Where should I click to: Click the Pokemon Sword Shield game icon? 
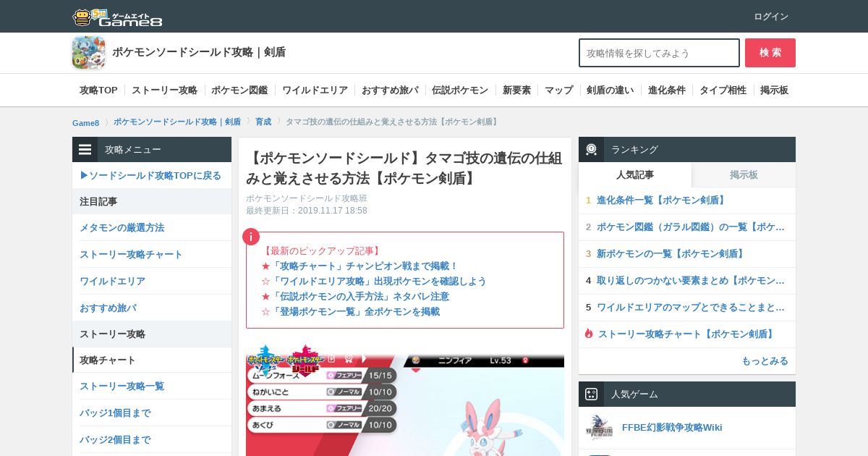coord(88,53)
